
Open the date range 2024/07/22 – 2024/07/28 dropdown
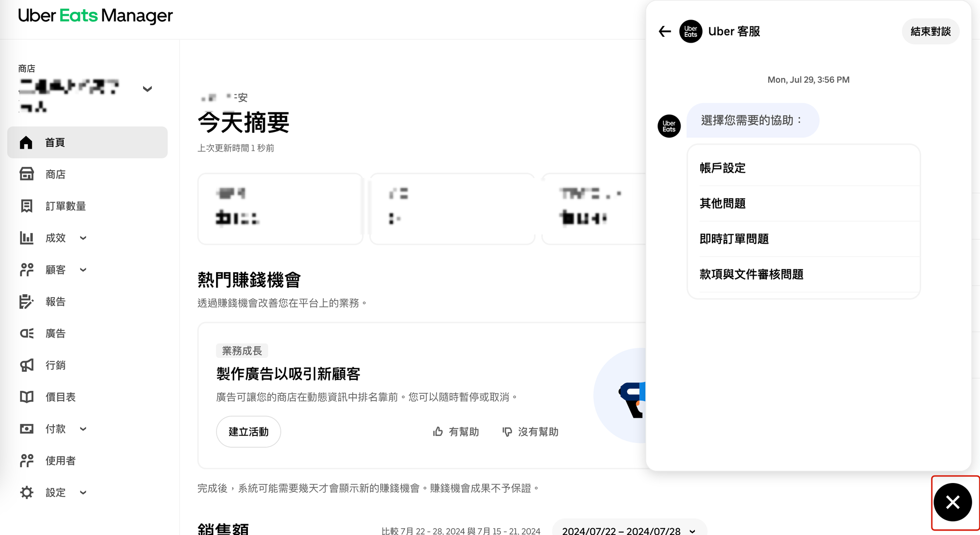point(629,530)
